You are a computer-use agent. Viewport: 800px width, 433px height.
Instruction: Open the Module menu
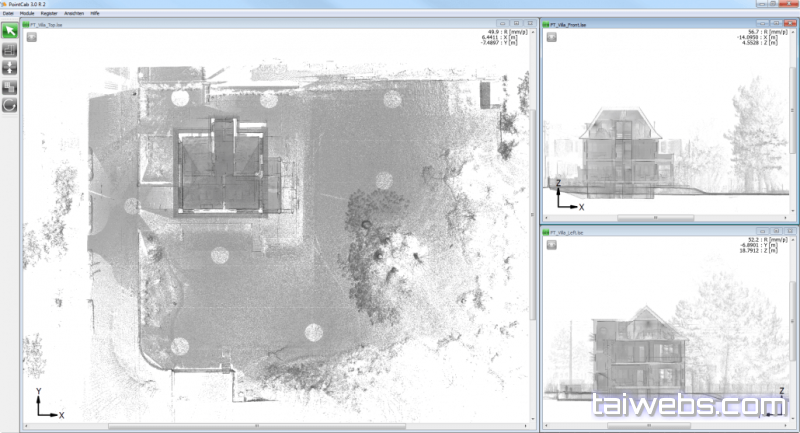(27, 14)
